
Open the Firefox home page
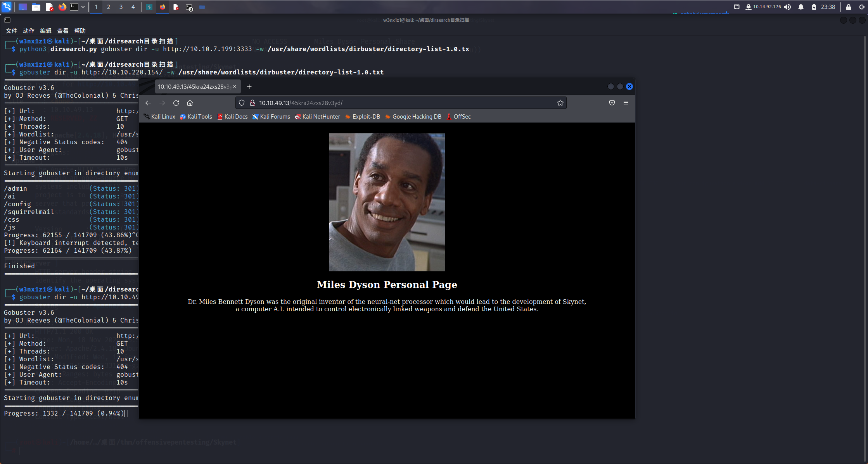[x=190, y=103]
